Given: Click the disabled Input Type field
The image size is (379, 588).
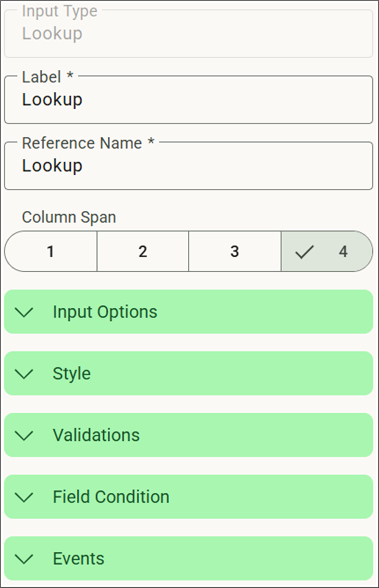Looking at the screenshot, I should coord(189,33).
